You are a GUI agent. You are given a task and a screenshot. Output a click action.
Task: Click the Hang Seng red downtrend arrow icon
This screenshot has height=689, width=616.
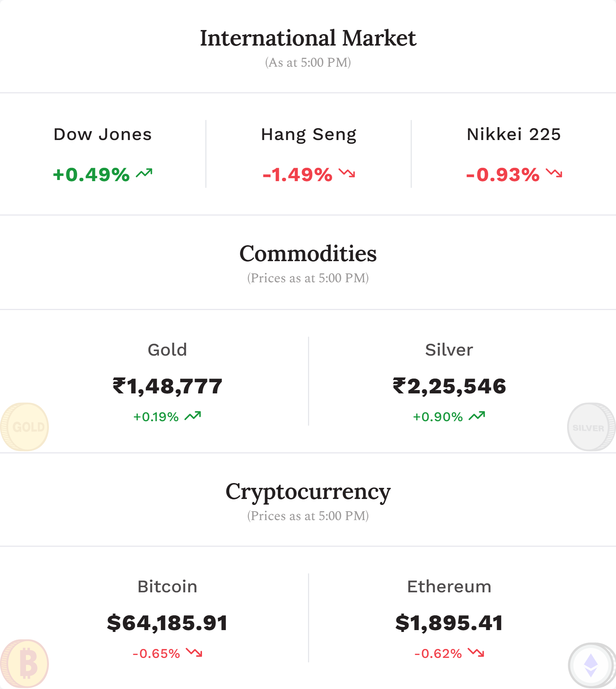[347, 173]
